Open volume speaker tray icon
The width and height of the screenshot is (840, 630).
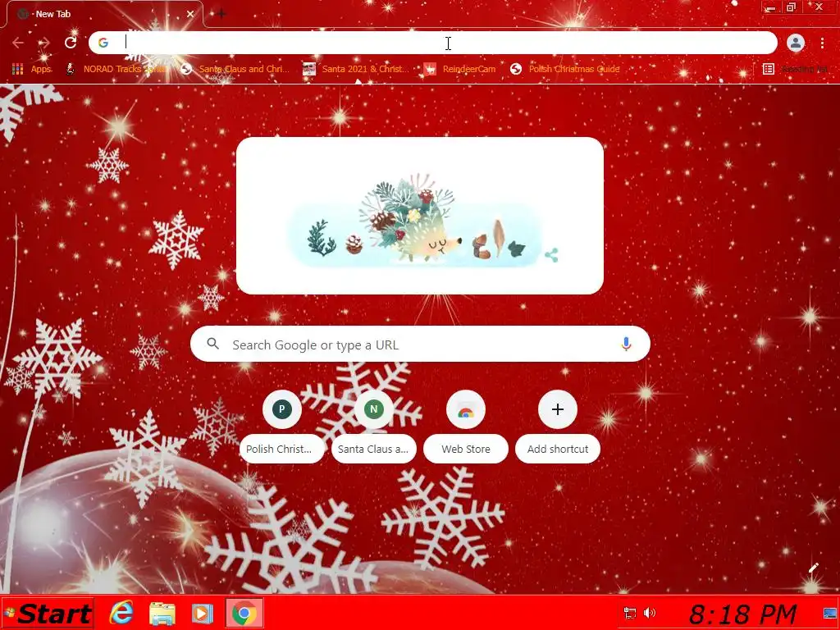(x=649, y=613)
